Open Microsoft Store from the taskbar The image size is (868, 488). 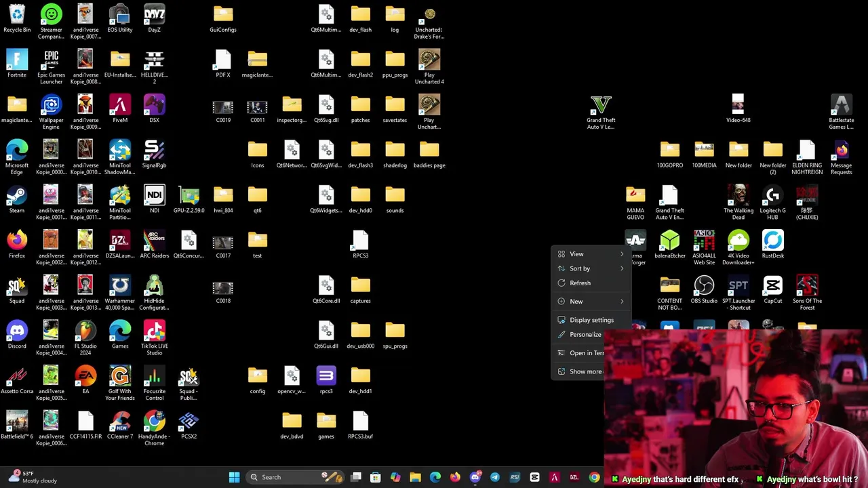pyautogui.click(x=376, y=477)
